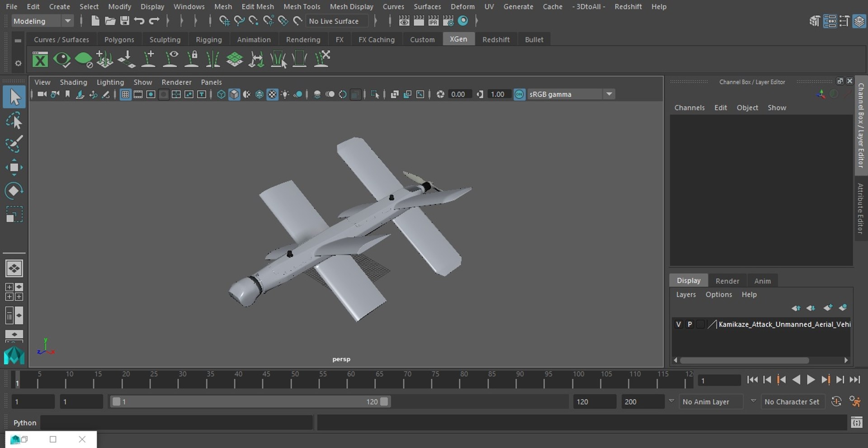The image size is (868, 448).
Task: Create a new scene icon
Action: point(95,21)
